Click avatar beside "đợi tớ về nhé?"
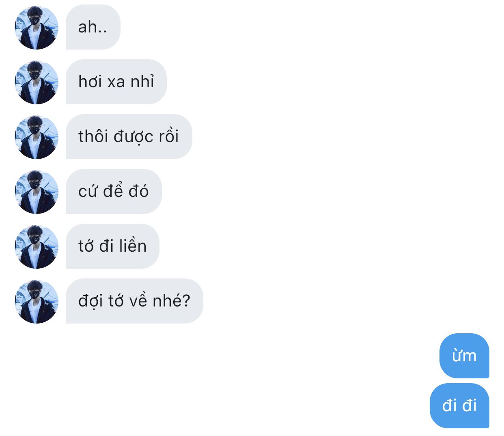Image resolution: width=504 pixels, height=436 pixels. coord(37,301)
